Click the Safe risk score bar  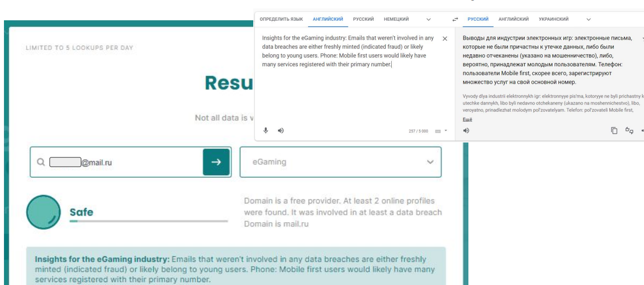click(x=148, y=221)
